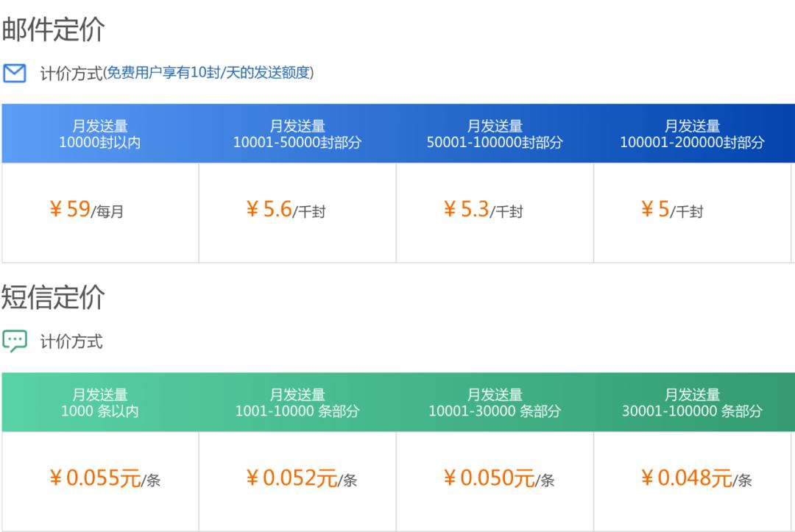Select the 100001-200000封部分 column header
The image size is (795, 532).
tap(692, 133)
